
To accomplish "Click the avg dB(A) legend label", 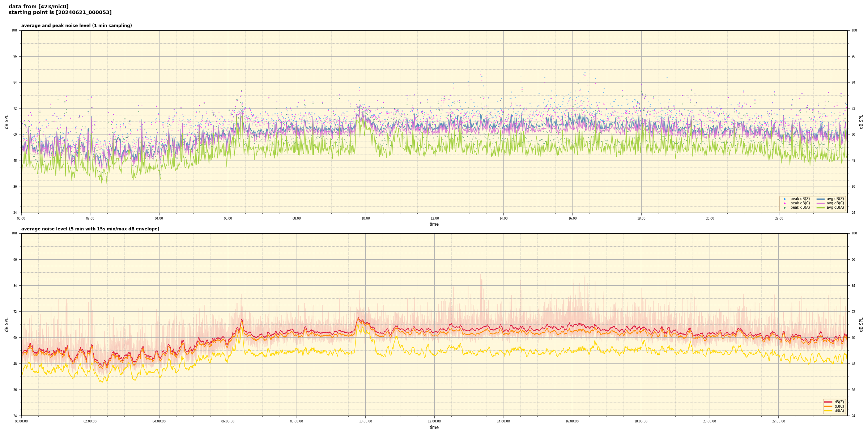I will pyautogui.click(x=835, y=208).
